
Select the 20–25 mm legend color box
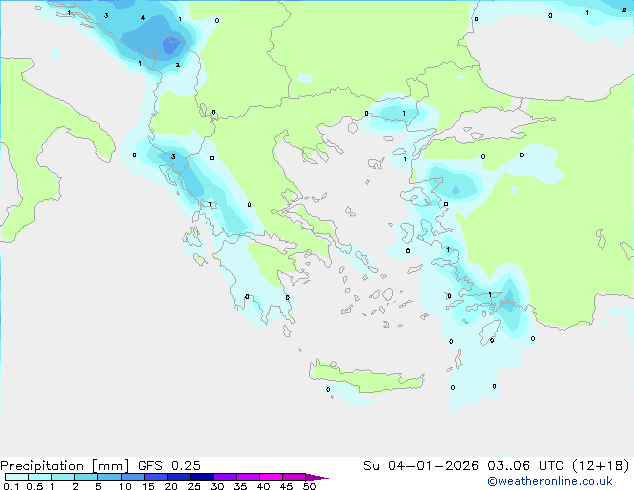[179, 477]
